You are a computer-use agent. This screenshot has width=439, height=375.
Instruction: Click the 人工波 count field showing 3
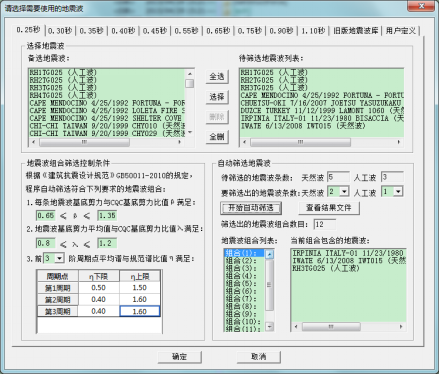tap(392, 177)
